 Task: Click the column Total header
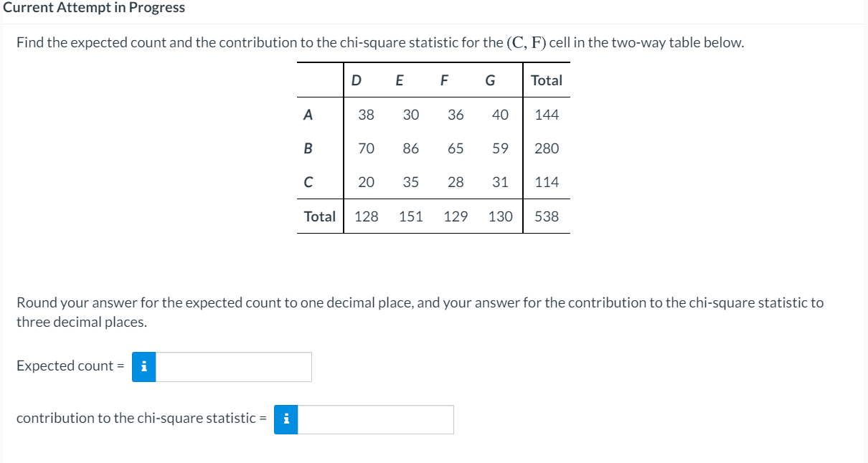pos(547,80)
